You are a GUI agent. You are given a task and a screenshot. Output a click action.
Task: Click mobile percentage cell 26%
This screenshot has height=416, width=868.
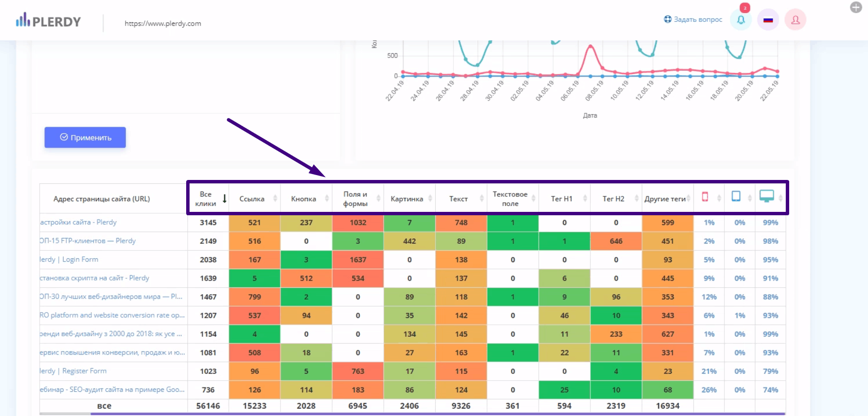709,390
